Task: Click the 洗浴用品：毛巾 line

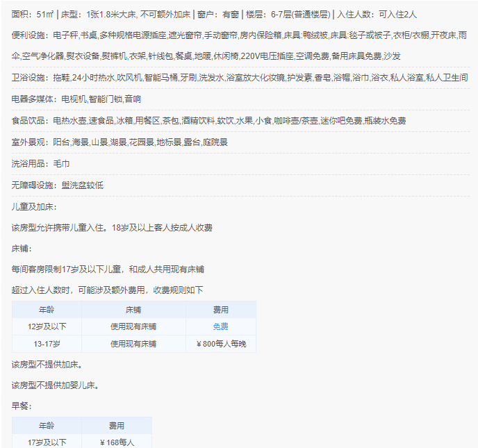Action: pyautogui.click(x=40, y=164)
